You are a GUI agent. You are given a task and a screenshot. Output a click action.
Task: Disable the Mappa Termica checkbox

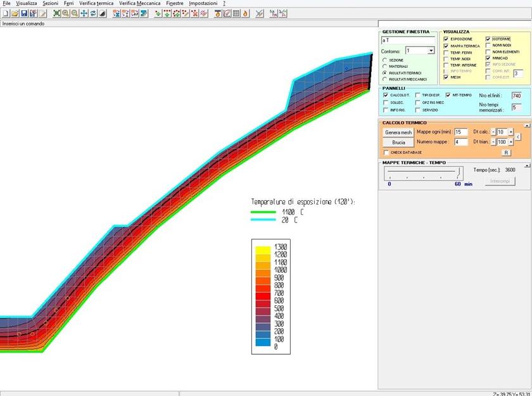pyautogui.click(x=447, y=46)
